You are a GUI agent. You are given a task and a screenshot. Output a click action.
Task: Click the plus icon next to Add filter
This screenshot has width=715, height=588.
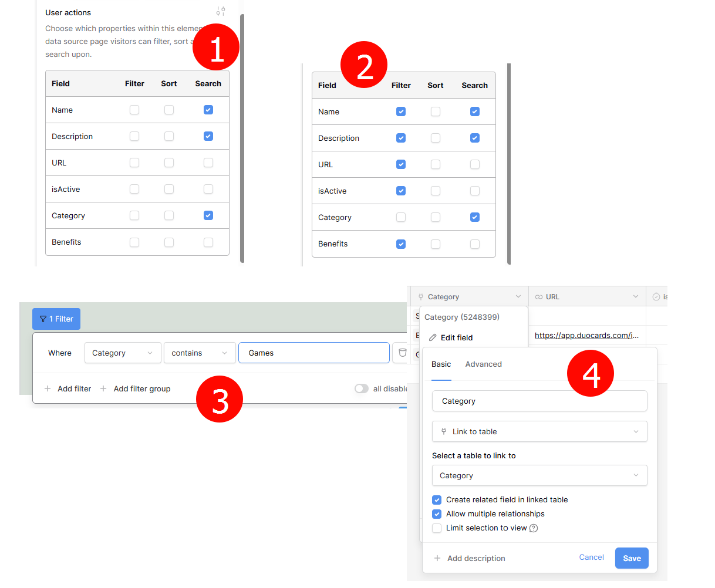coord(48,388)
